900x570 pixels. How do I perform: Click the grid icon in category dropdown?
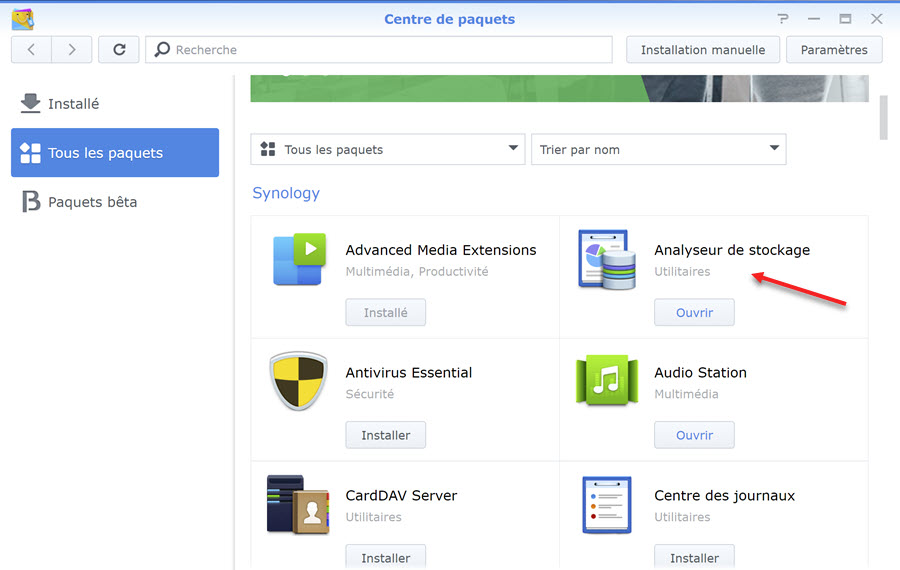(x=267, y=149)
